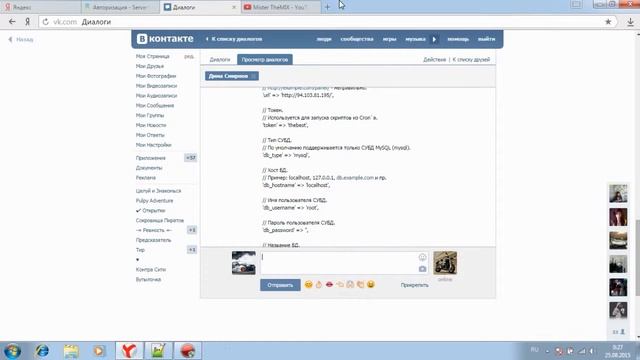This screenshot has width=640, height=360.
Task: Open the 'Бутылочка' app link
Action: (149, 280)
